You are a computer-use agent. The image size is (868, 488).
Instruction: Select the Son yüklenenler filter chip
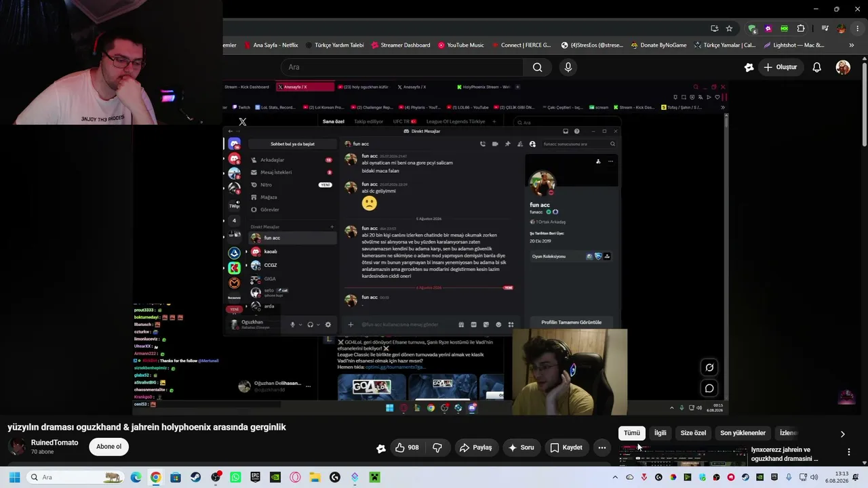pos(743,433)
